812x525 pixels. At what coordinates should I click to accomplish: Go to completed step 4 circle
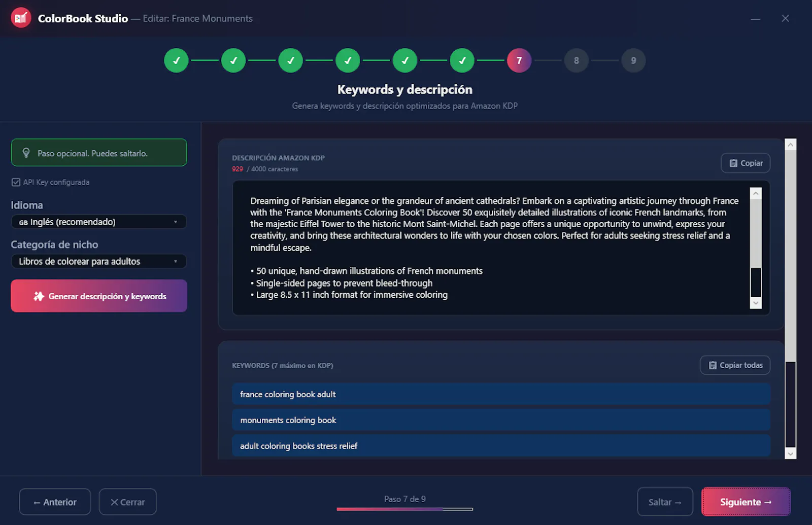point(348,60)
